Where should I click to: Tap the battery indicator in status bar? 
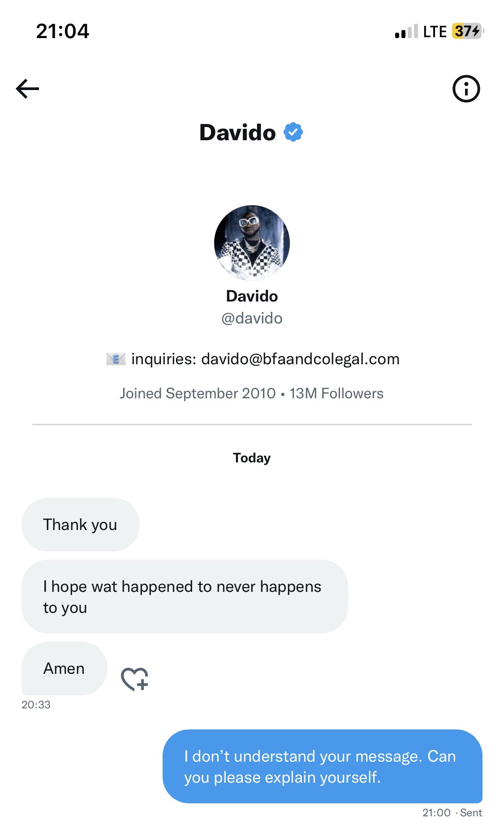[x=468, y=31]
